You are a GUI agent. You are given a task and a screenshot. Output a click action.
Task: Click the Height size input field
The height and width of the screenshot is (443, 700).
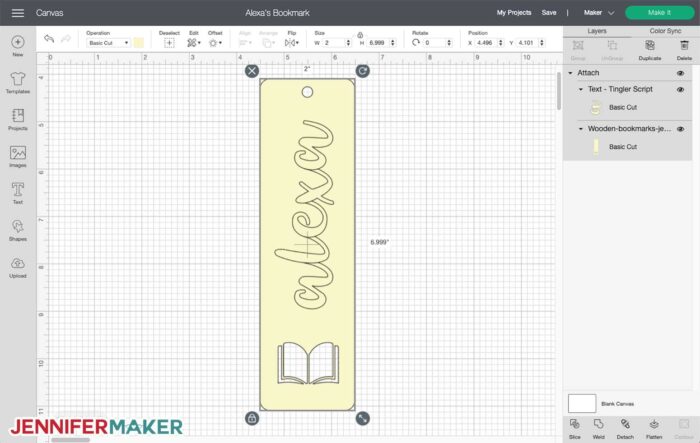[379, 43]
